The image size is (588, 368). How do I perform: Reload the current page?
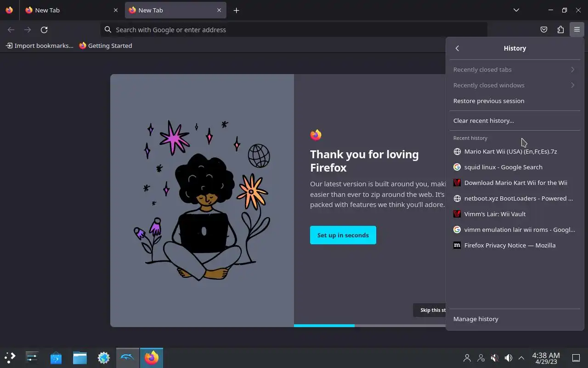(x=44, y=29)
